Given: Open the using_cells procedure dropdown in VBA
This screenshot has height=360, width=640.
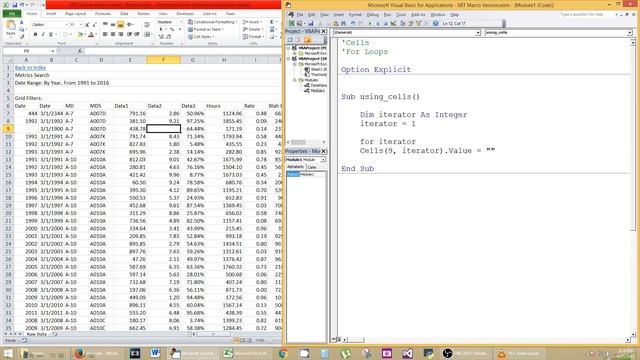Looking at the screenshot, I should coord(629,32).
